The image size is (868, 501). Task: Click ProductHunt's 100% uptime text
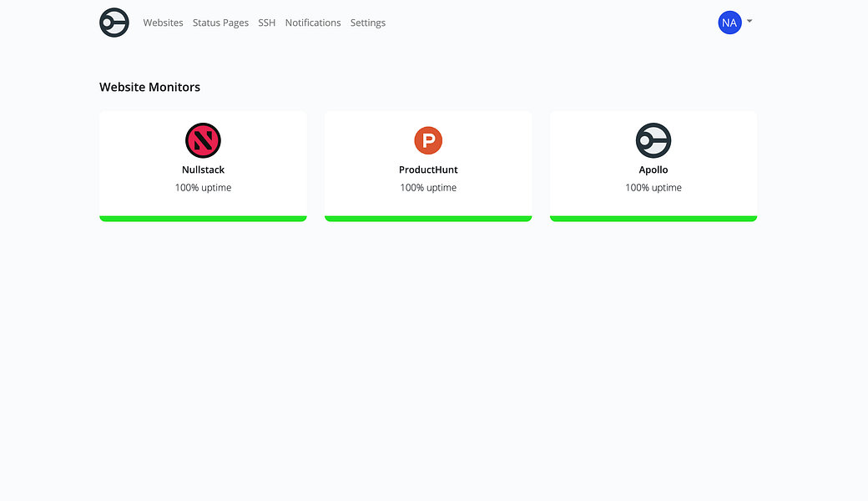coord(428,188)
